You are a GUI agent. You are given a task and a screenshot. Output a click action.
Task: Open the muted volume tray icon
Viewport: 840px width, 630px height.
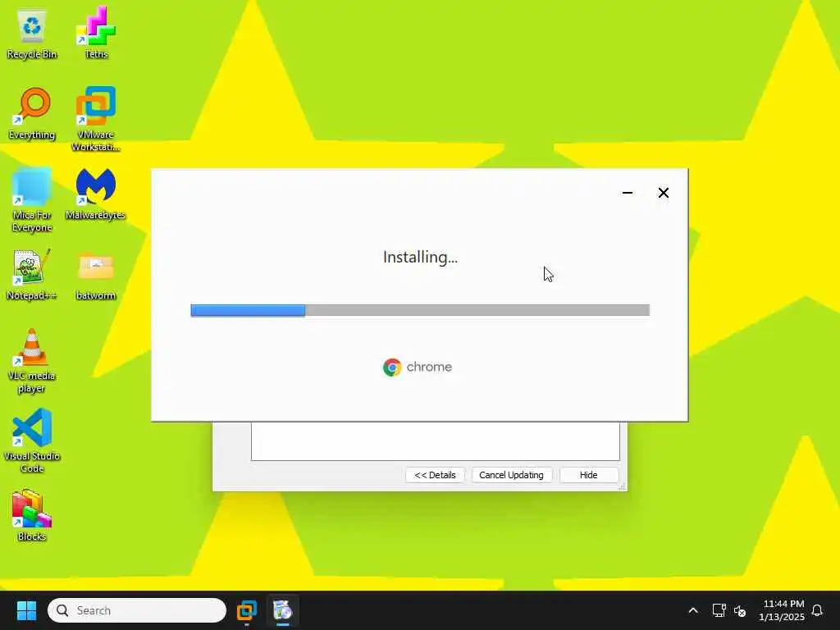point(740,610)
